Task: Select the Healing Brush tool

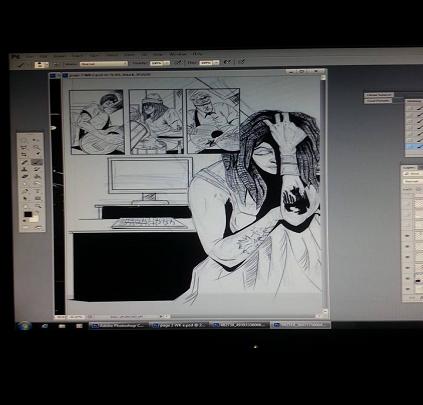Action: coord(24,162)
